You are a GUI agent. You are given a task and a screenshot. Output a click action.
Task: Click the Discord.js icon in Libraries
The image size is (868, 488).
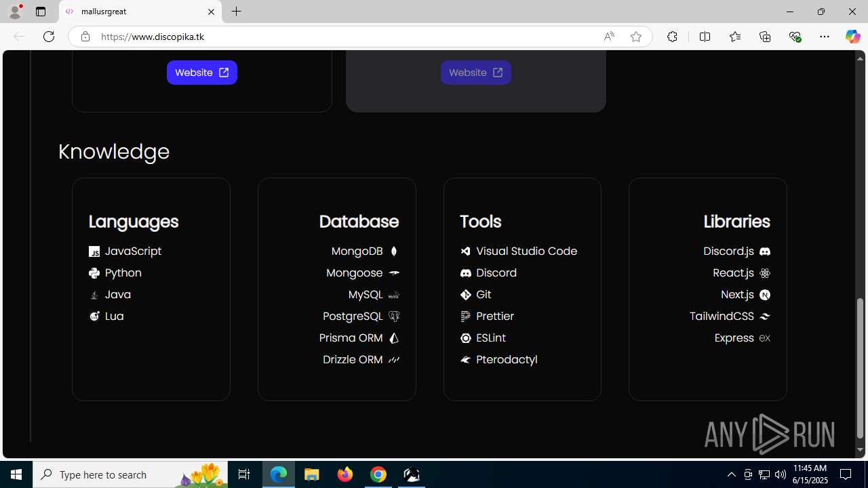pyautogui.click(x=765, y=251)
